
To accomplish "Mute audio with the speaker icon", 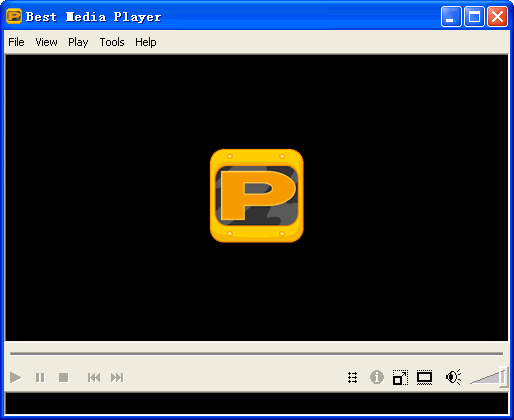I will (x=454, y=377).
